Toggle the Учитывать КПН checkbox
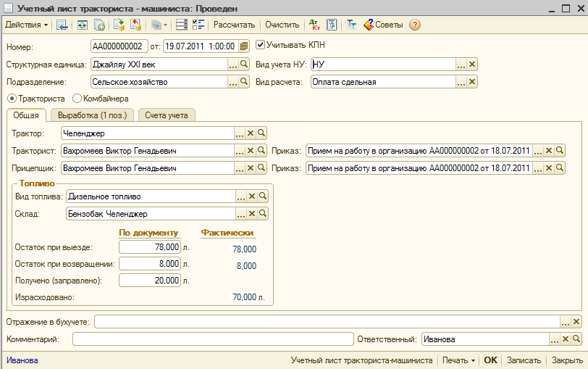Screen dimensions: 588x369 [x=261, y=45]
